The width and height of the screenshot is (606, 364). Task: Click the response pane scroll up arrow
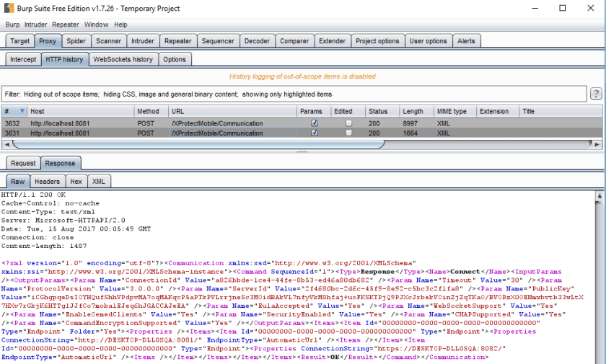click(600, 195)
